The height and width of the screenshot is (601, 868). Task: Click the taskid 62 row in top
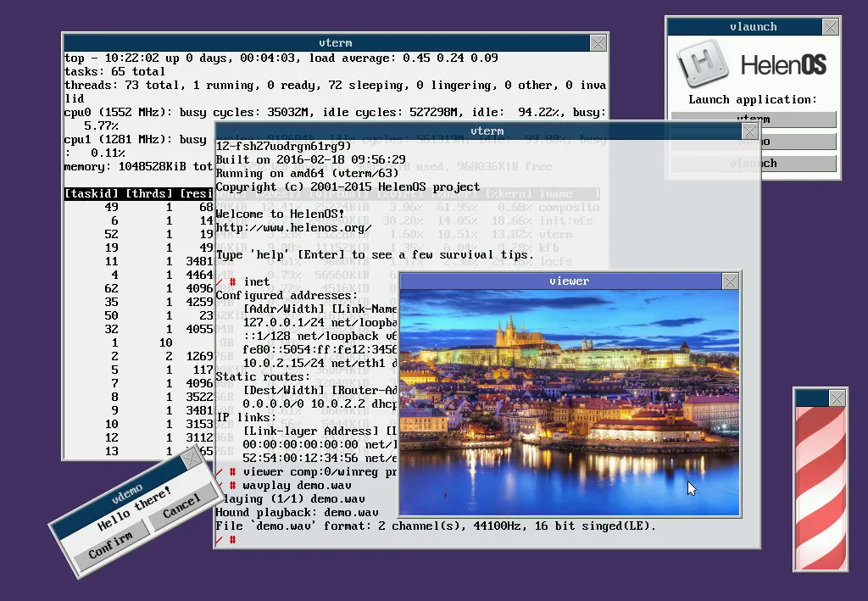(138, 288)
